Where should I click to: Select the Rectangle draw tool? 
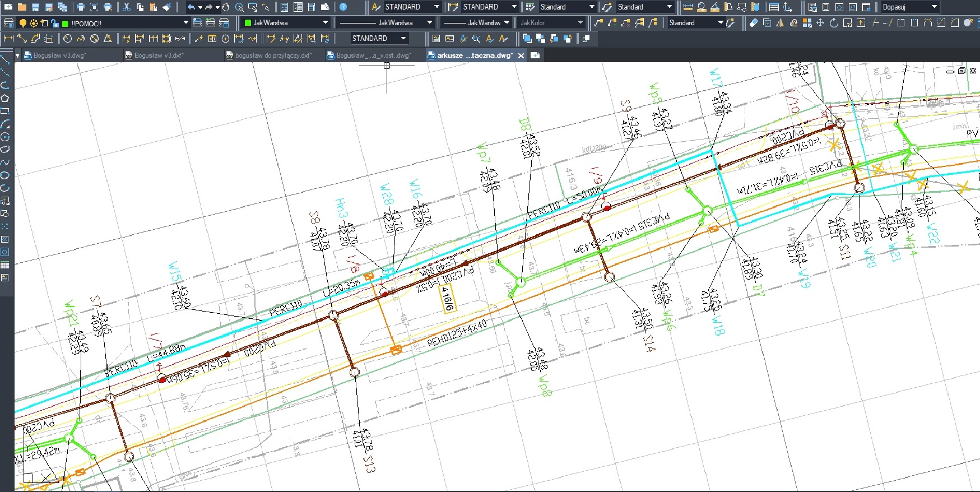5,111
